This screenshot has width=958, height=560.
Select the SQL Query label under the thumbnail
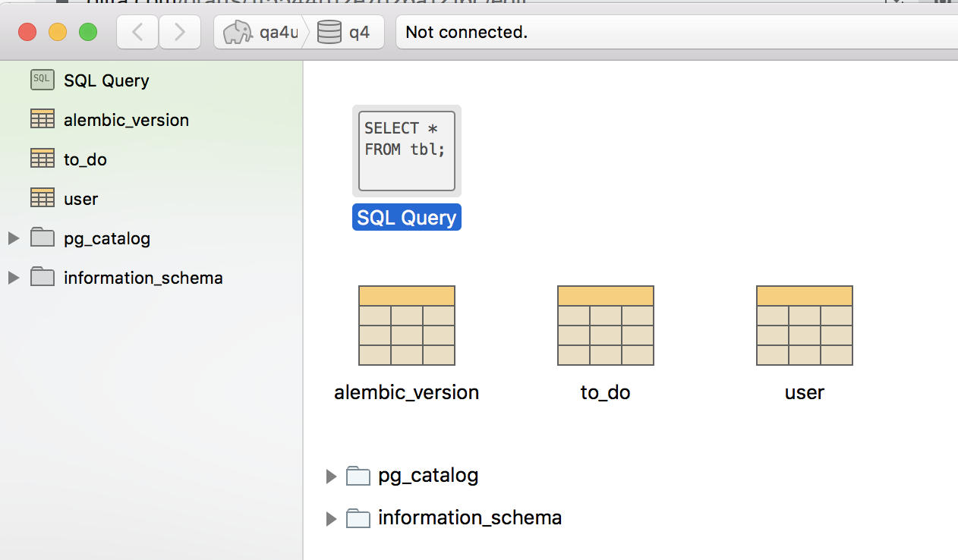point(406,217)
